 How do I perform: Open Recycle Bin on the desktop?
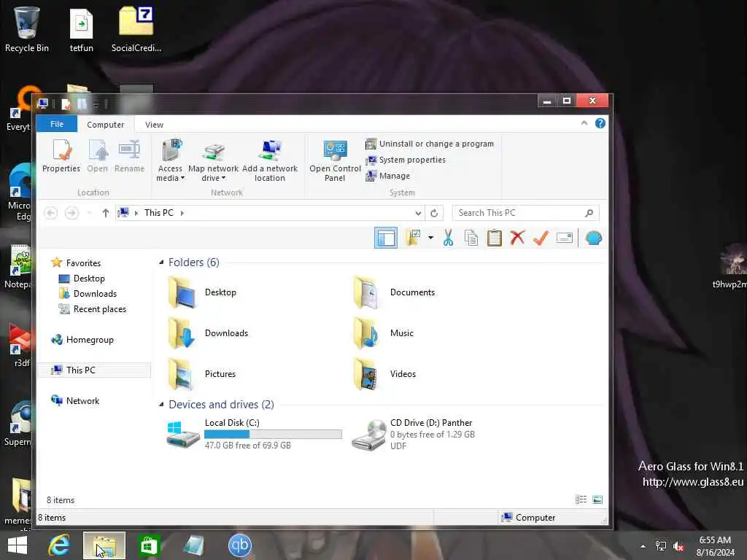coord(27,29)
